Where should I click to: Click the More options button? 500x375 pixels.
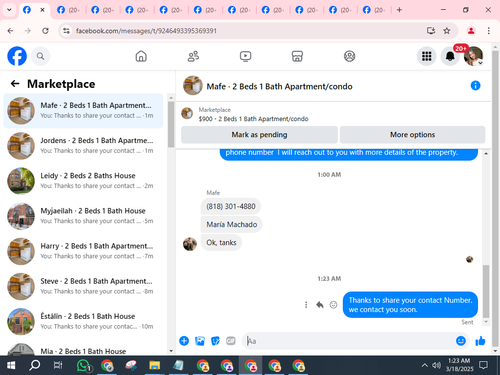412,135
